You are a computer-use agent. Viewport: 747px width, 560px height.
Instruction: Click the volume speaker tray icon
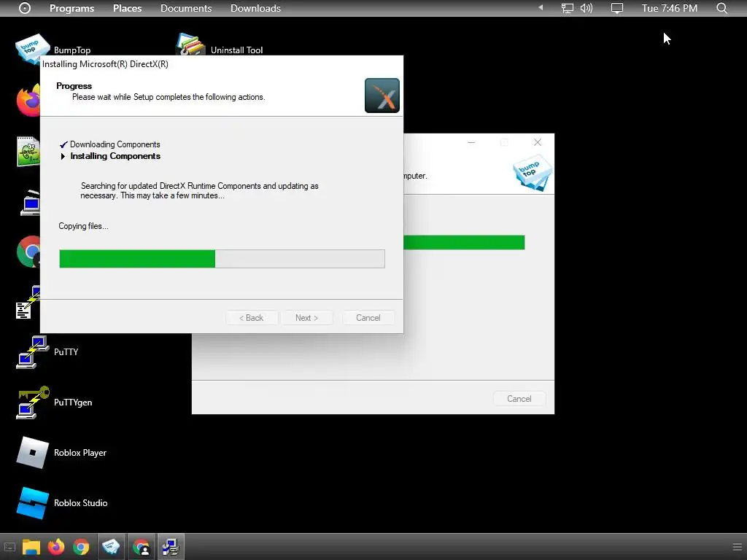587,8
